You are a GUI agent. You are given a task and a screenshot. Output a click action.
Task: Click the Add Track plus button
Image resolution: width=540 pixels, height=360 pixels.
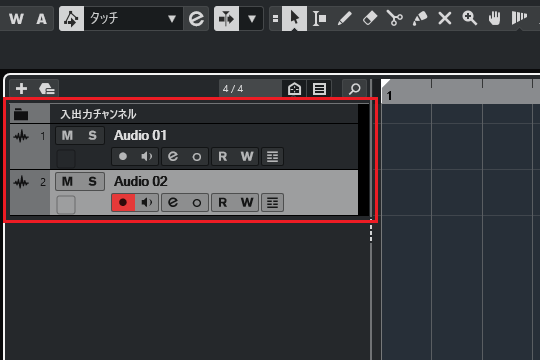click(21, 89)
